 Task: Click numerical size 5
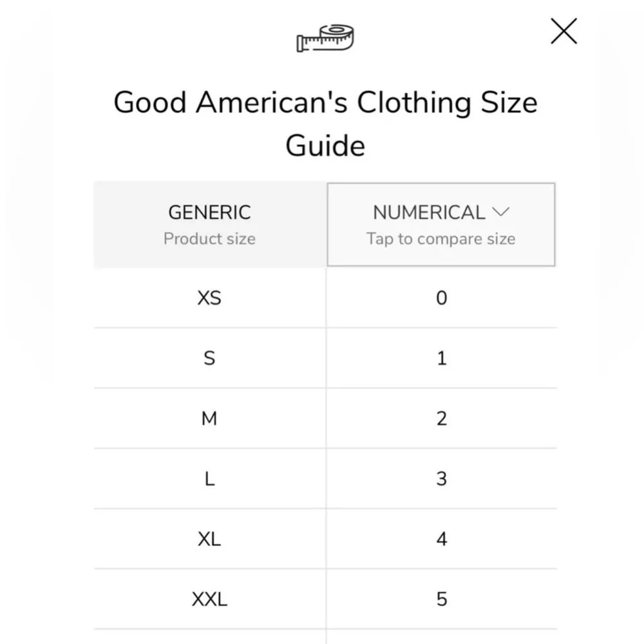[x=441, y=599]
